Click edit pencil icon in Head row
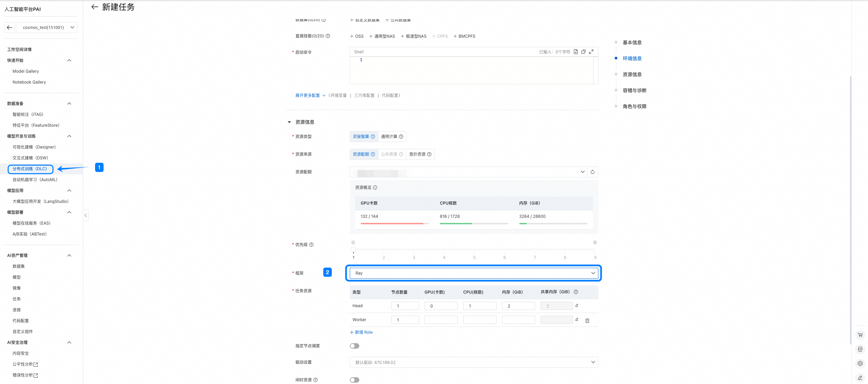Screen dimensions: 868x384 pos(577,306)
